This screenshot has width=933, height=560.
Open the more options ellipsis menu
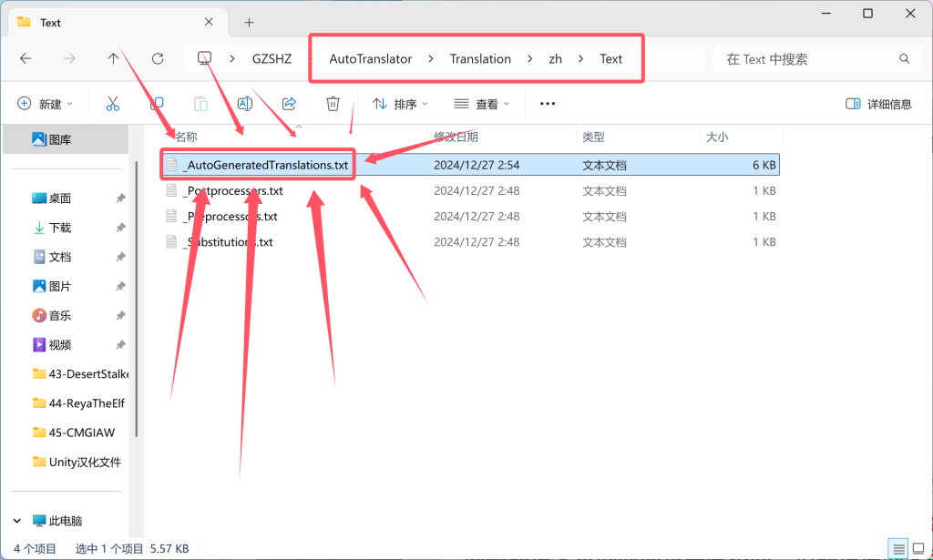point(548,104)
